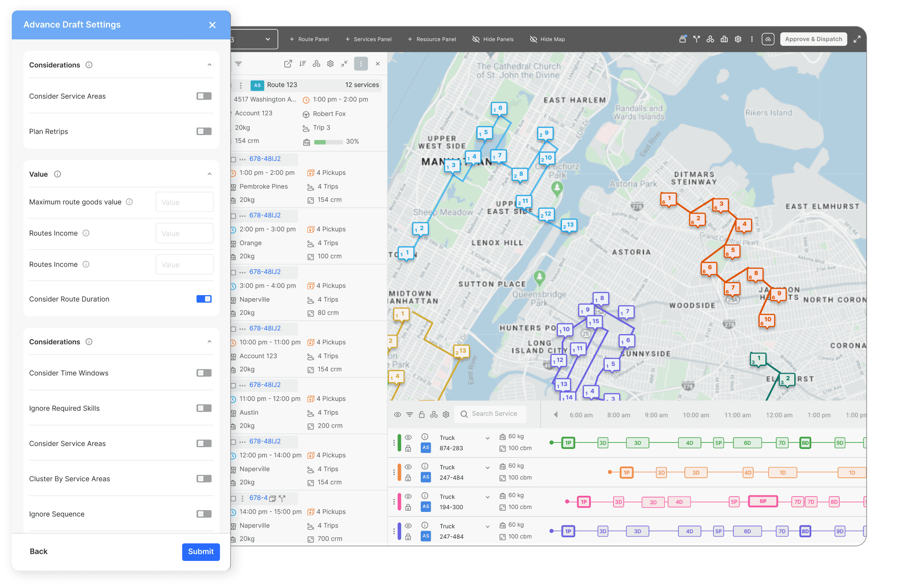Collapse the Value section

(209, 174)
